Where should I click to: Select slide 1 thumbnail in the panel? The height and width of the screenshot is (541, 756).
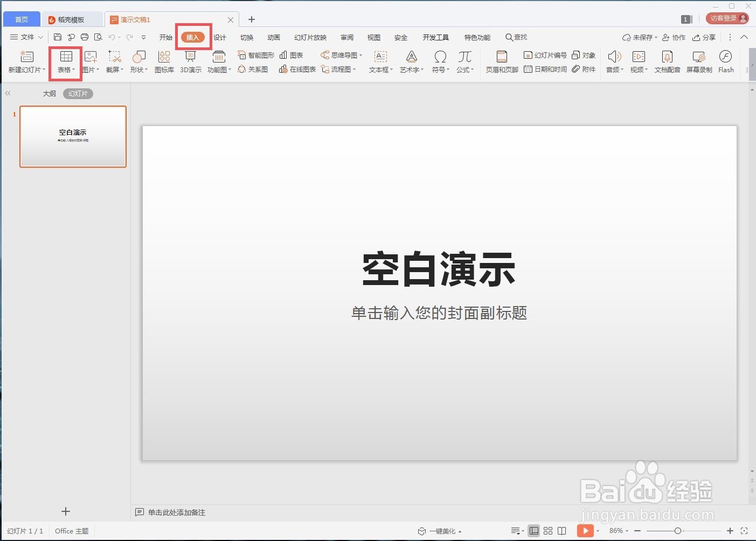point(73,136)
